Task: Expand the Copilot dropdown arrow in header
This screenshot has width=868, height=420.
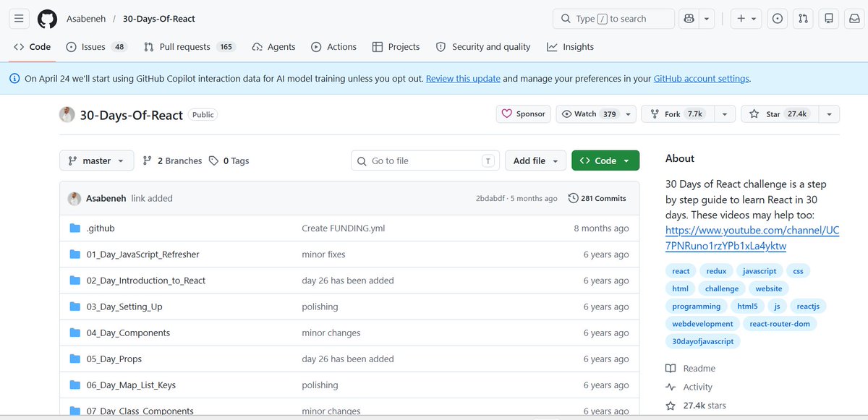Action: (x=707, y=19)
